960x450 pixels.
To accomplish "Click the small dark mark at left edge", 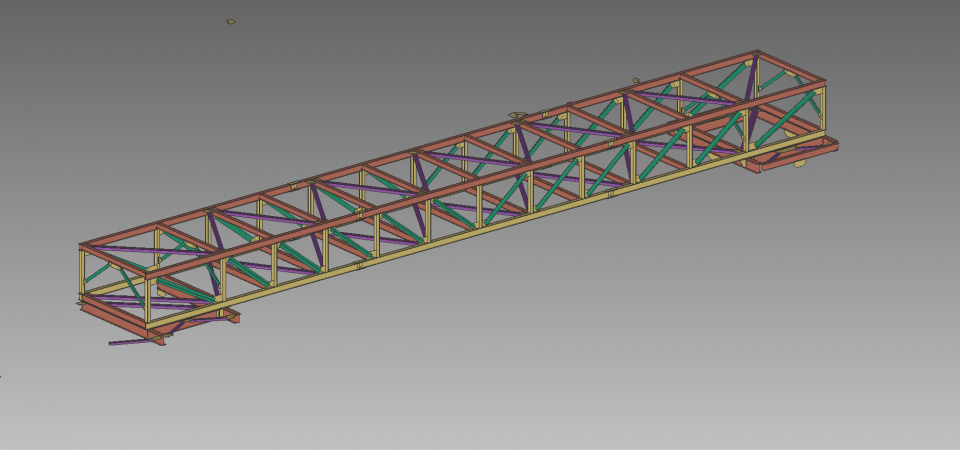I will pyautogui.click(x=1, y=377).
